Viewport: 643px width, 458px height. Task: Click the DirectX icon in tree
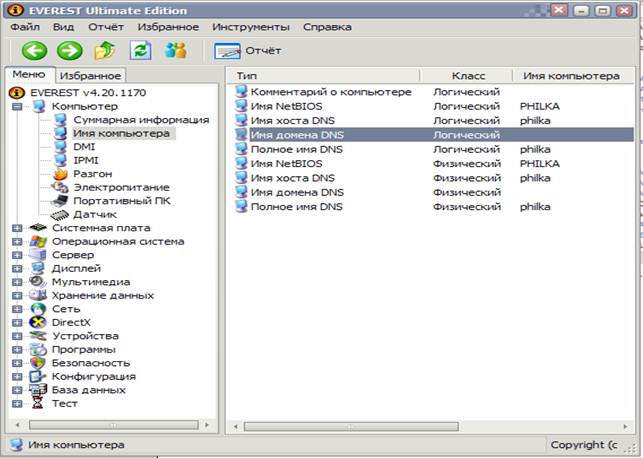[x=38, y=323]
